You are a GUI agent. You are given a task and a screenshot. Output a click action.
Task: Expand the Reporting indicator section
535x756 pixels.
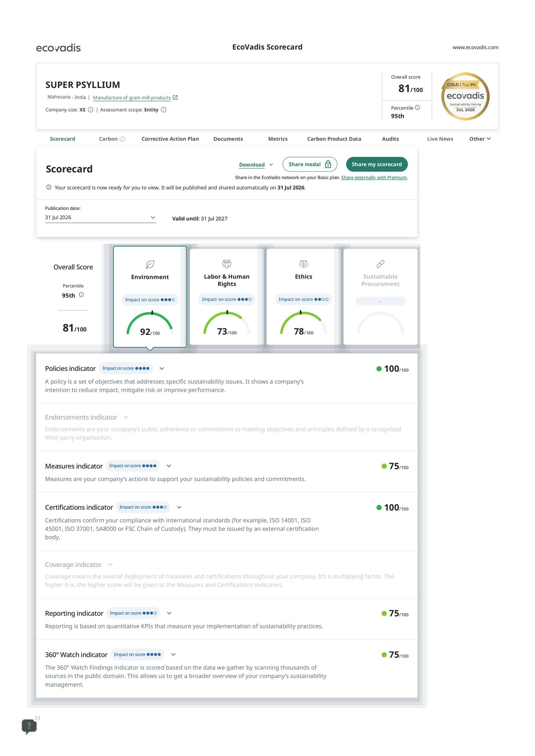169,613
